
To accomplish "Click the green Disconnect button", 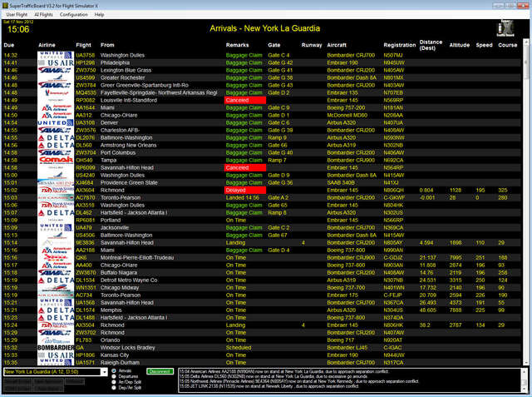I will (160, 371).
